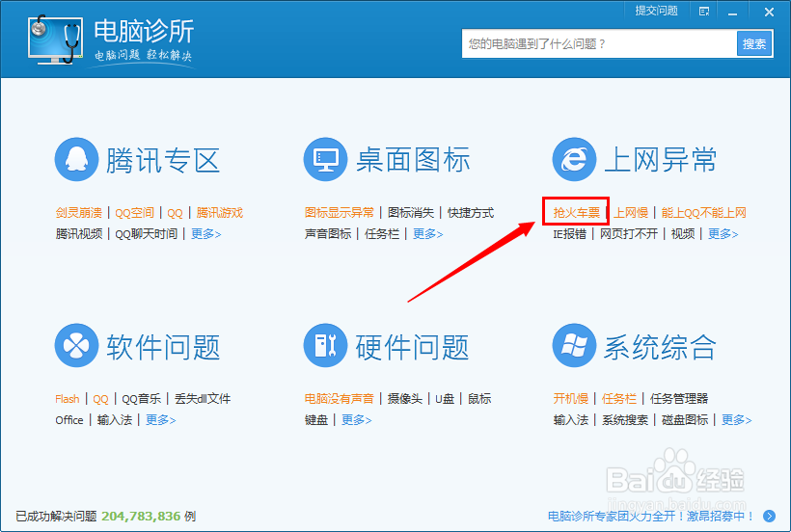Select the 剑灵崩溃 link
Viewport: 791px width, 532px height.
tap(79, 213)
